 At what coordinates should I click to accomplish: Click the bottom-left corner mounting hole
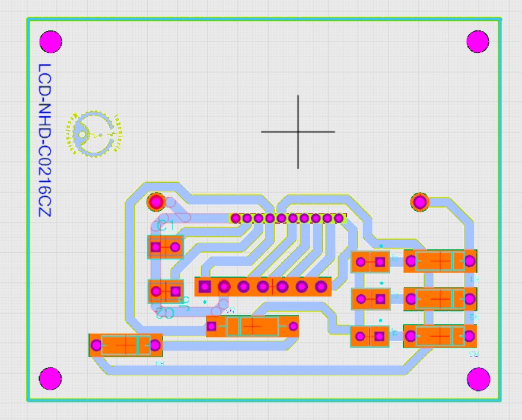click(x=50, y=378)
